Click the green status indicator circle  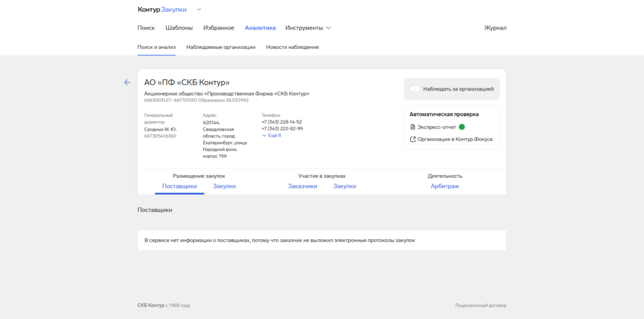pyautogui.click(x=462, y=127)
